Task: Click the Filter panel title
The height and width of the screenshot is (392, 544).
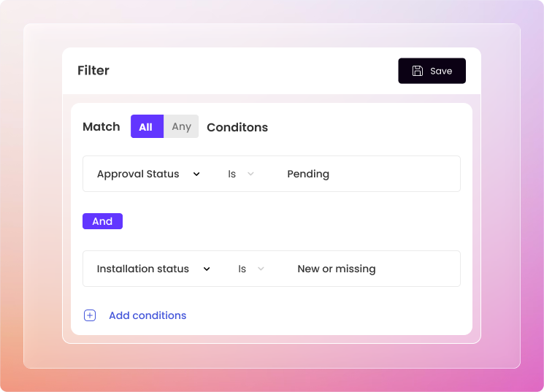Action: (x=93, y=71)
